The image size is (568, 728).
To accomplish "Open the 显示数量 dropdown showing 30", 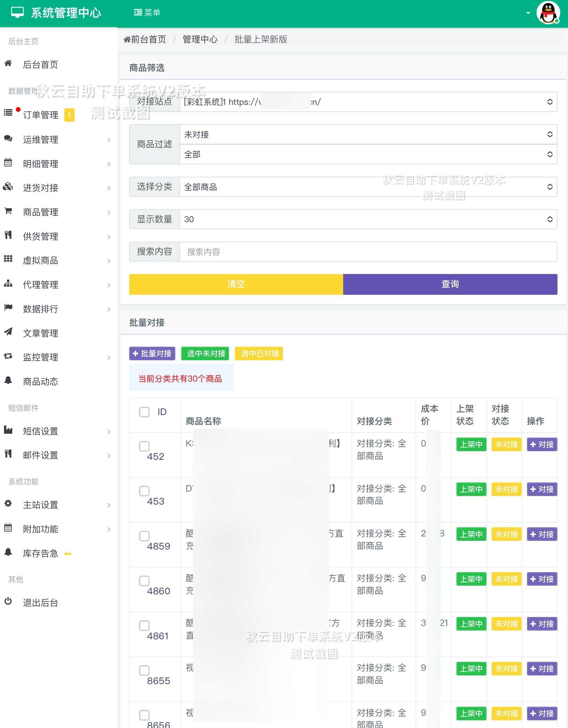I will [x=365, y=219].
